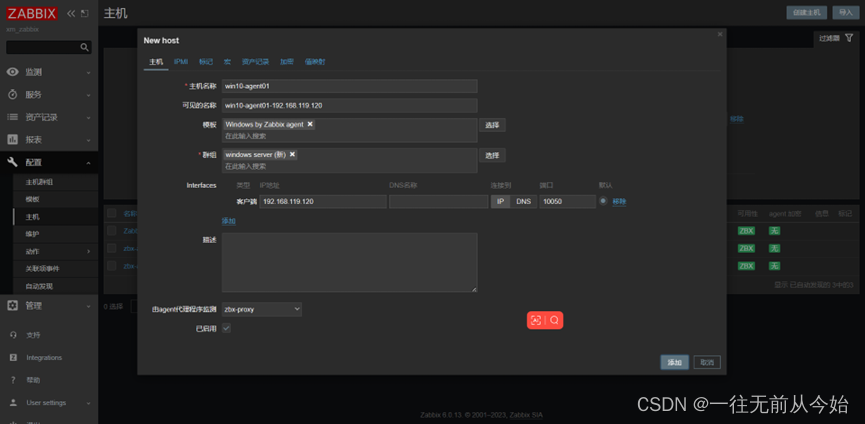Click the search icon on the red floating widget

click(x=554, y=320)
